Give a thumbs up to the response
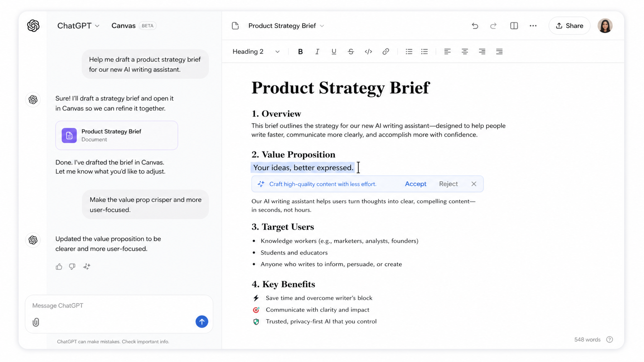 click(x=59, y=267)
